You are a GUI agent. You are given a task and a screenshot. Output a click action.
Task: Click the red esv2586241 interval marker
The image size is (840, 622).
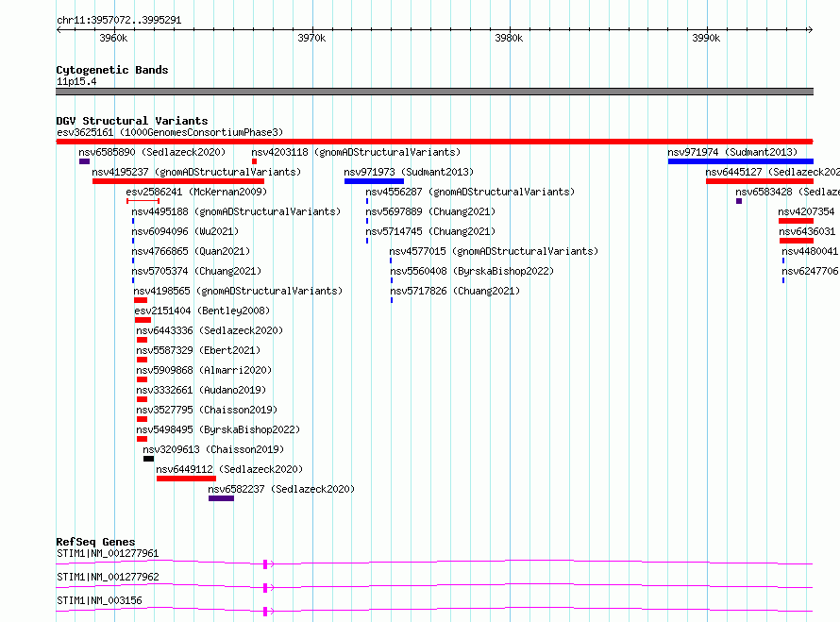(x=143, y=201)
